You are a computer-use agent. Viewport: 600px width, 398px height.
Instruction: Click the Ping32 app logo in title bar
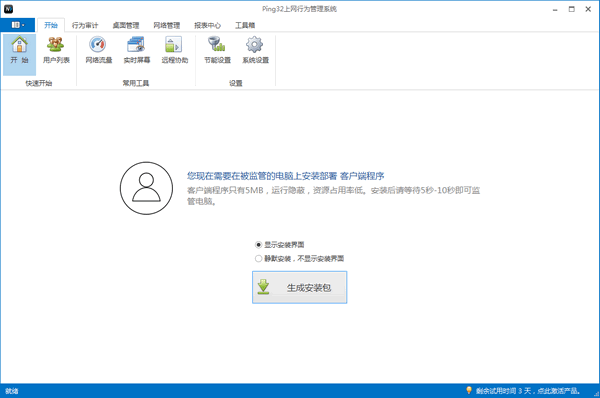tap(8, 9)
